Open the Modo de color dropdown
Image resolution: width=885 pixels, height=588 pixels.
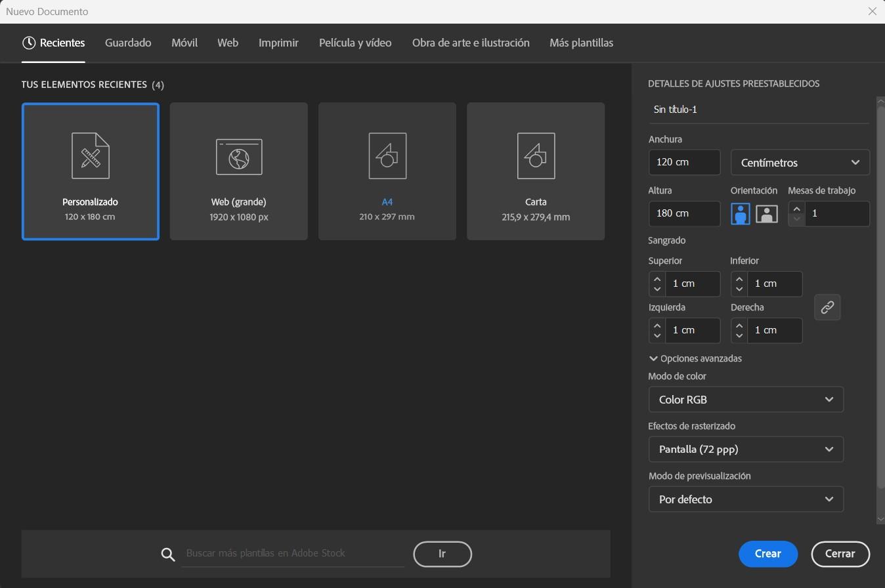[x=746, y=399]
